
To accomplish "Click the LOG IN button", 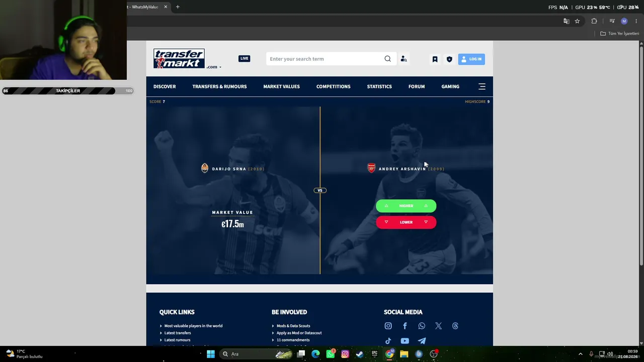I will pyautogui.click(x=471, y=59).
